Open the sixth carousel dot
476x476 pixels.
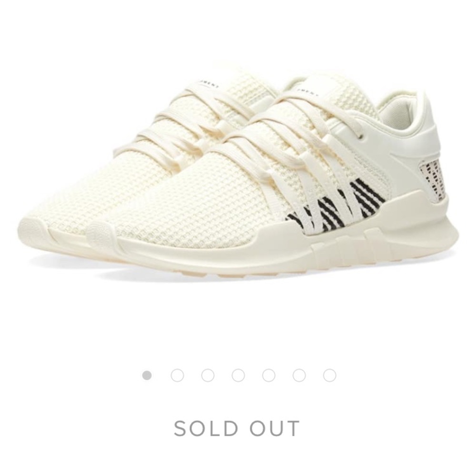coord(299,376)
